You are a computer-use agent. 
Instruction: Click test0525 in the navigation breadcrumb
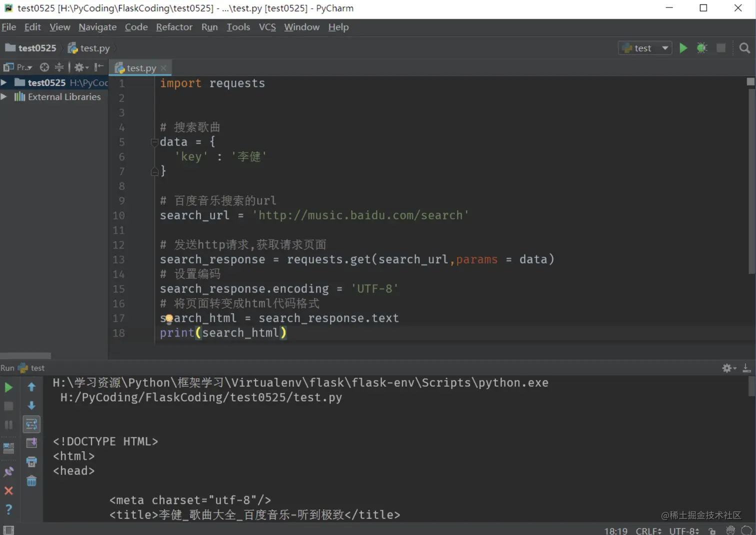31,48
